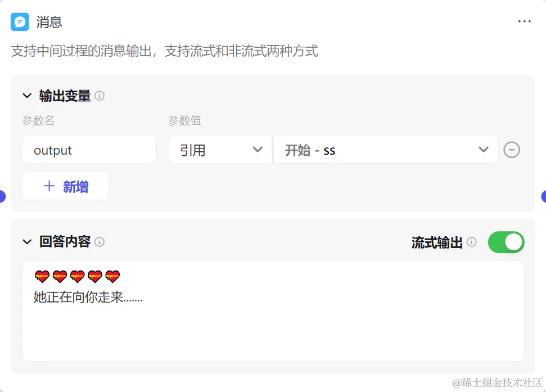Open the 引用 type dropdown

pyautogui.click(x=221, y=150)
